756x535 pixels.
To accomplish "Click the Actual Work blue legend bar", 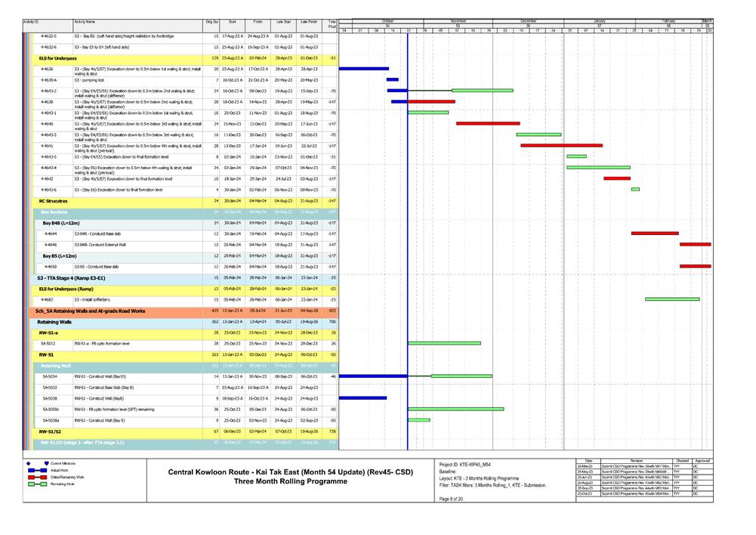I will pos(38,470).
